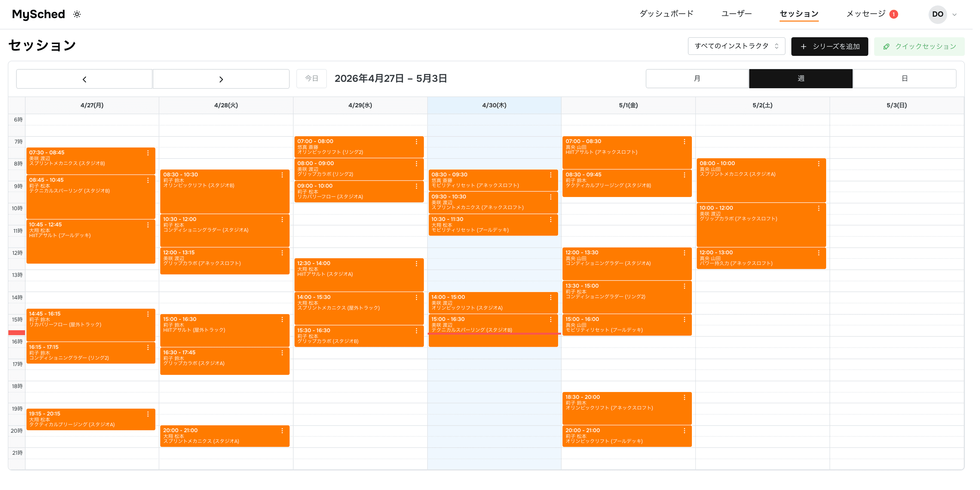Click the MySched logo

39,15
